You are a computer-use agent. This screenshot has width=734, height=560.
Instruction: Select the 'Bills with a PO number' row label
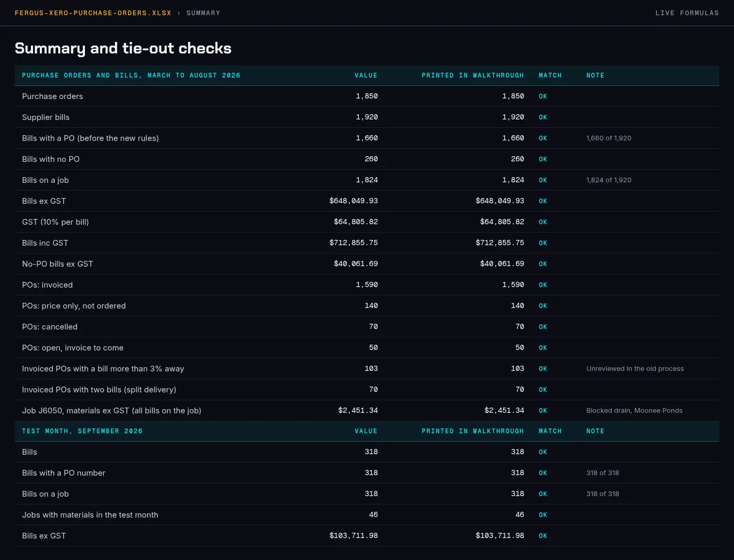[63, 473]
